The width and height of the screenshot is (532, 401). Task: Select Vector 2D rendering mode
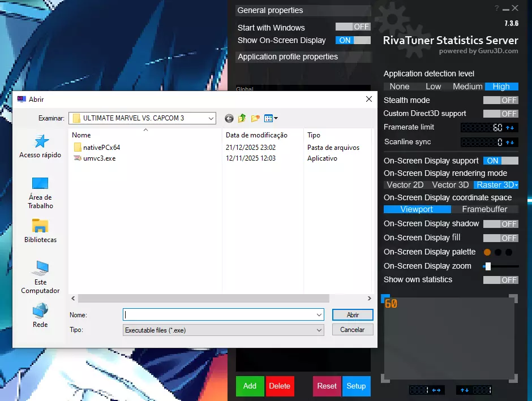coord(405,185)
